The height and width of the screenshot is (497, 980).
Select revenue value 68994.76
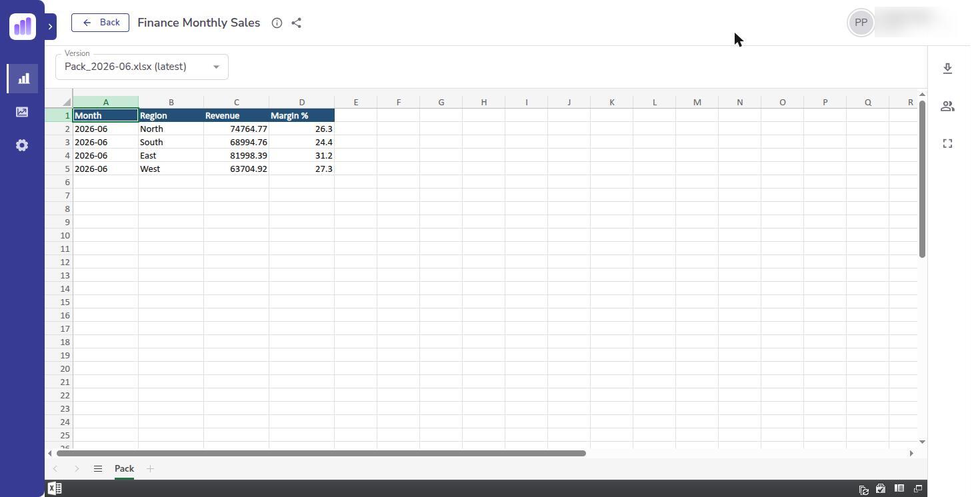(x=236, y=142)
